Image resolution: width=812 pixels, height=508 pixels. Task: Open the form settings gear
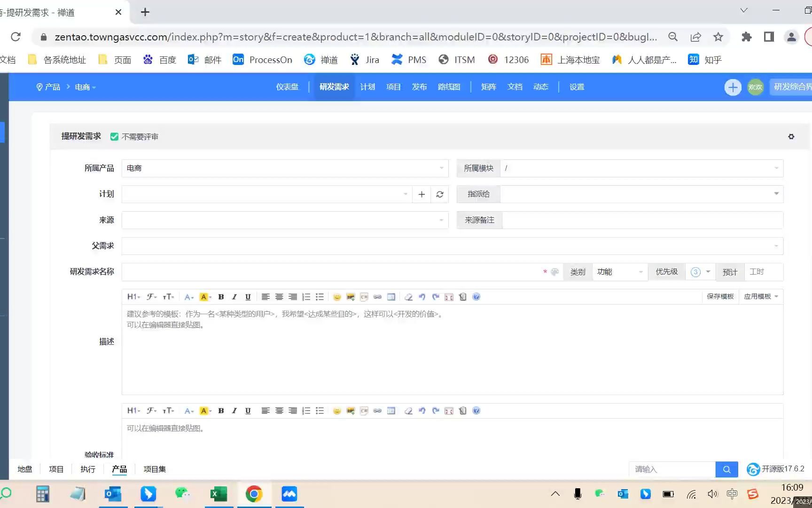click(791, 136)
